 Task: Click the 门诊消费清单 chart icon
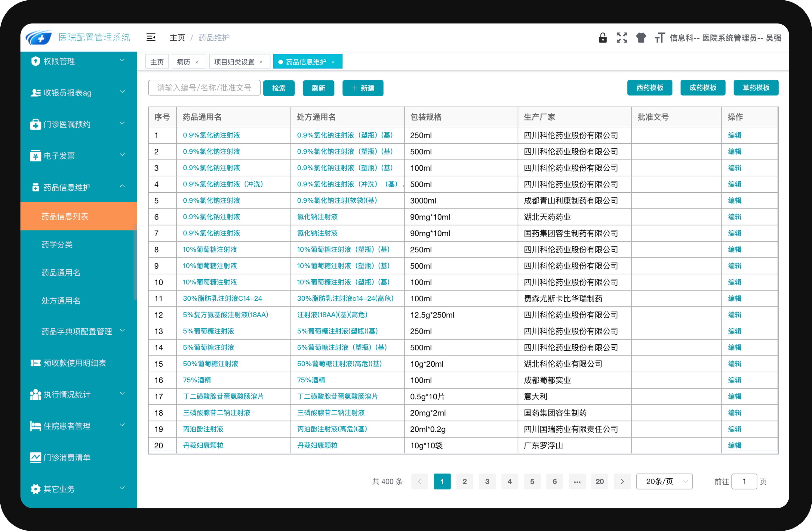click(x=35, y=457)
